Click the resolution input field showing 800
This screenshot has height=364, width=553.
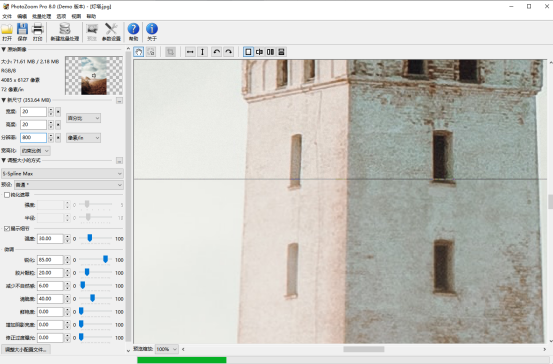(33, 138)
